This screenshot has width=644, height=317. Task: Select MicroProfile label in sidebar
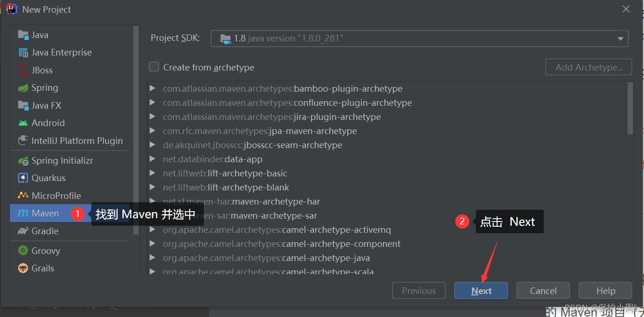pyautogui.click(x=56, y=196)
